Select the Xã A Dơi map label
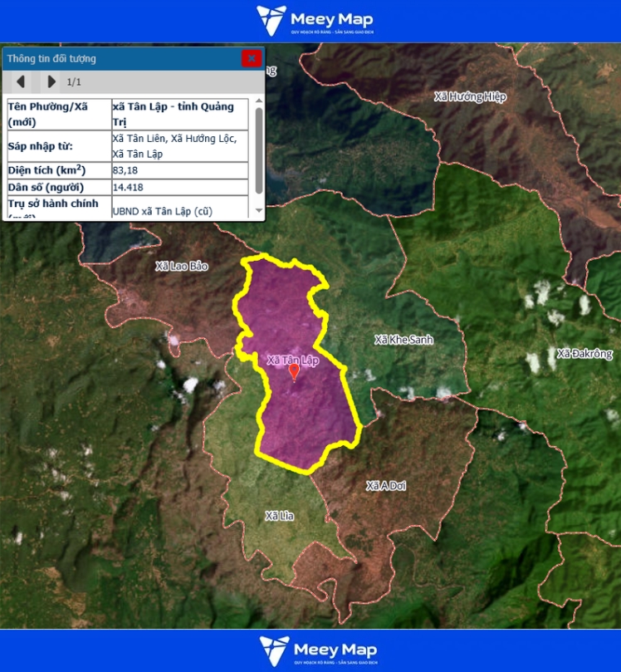The image size is (621, 672). 385,485
